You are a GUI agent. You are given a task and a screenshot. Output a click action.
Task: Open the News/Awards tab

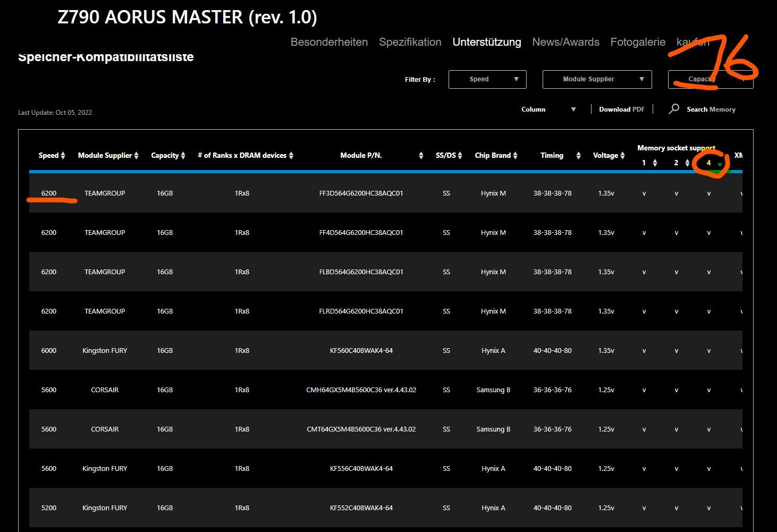click(x=565, y=42)
